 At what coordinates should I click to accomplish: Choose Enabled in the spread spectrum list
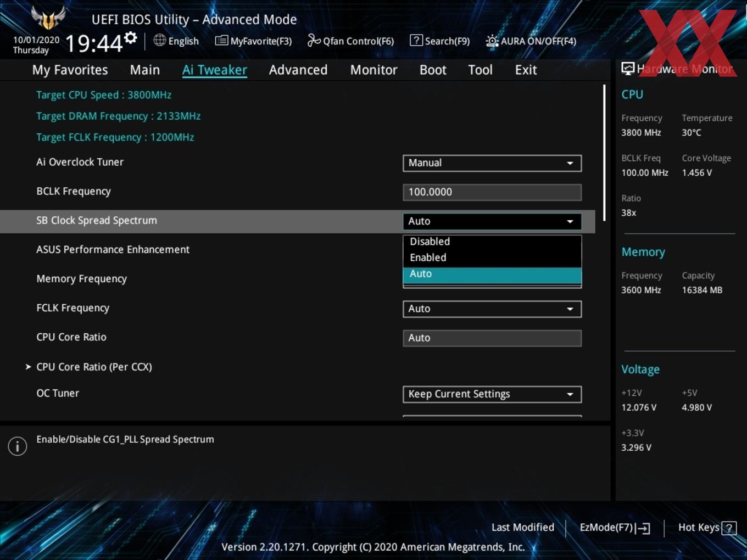(x=492, y=257)
